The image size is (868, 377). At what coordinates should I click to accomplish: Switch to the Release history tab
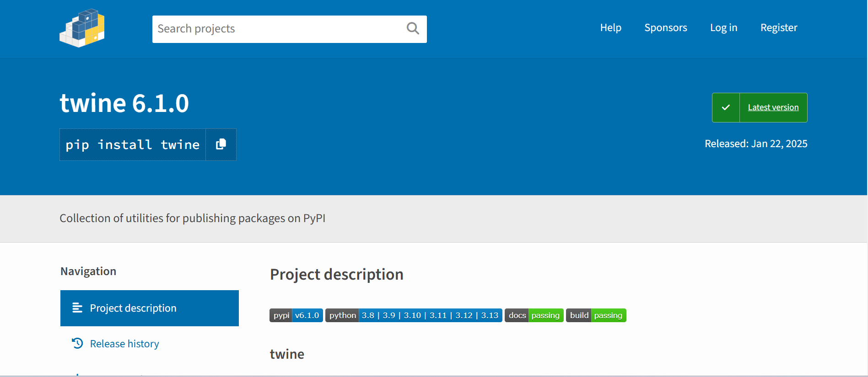pos(124,344)
